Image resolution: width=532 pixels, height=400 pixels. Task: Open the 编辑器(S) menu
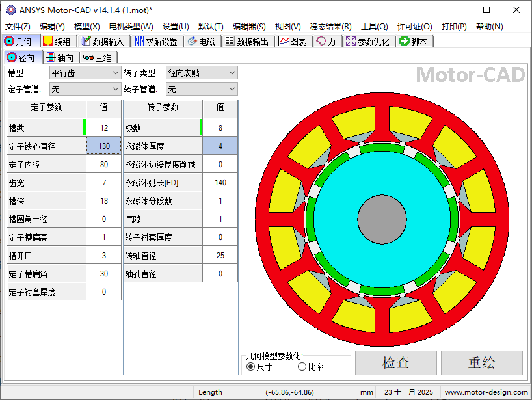(249, 27)
